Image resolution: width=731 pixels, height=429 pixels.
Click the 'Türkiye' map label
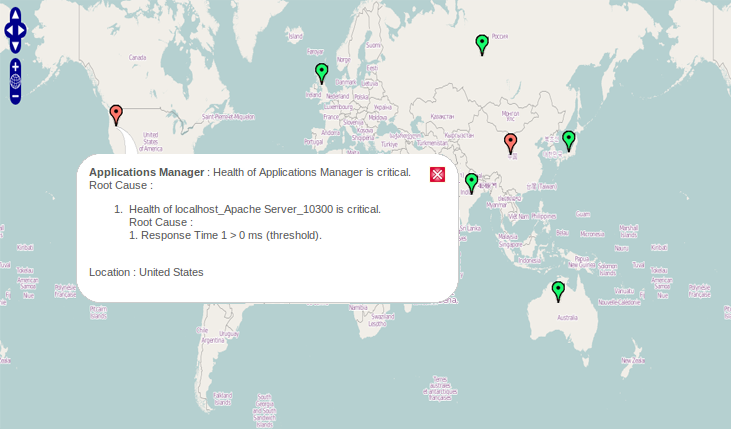pyautogui.click(x=389, y=145)
